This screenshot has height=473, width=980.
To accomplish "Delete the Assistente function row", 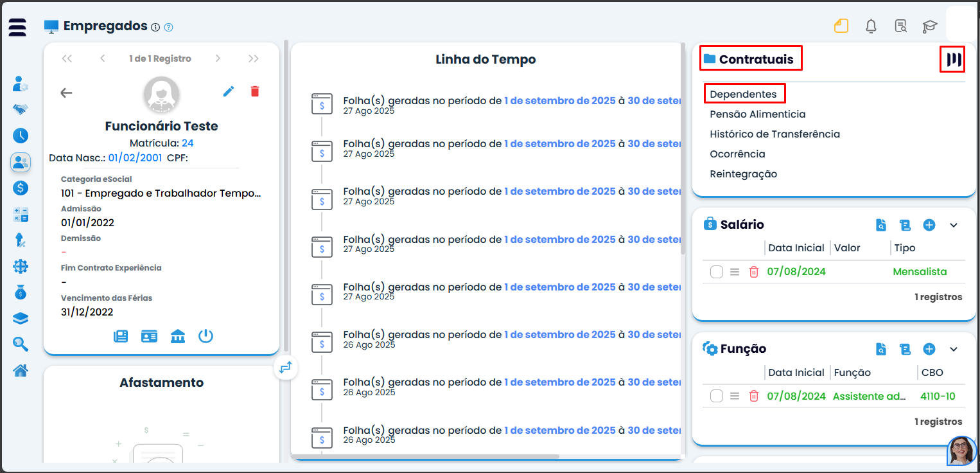I will pyautogui.click(x=754, y=396).
